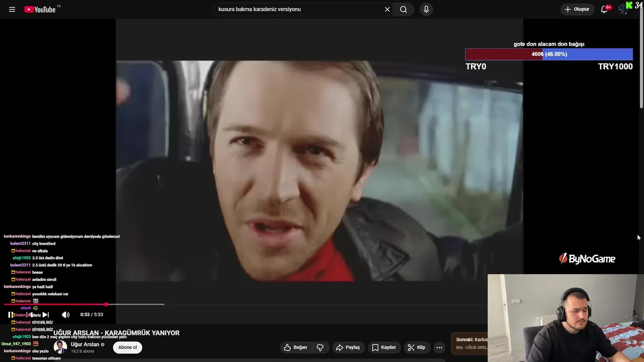
Task: Click chat message 'anladim simdi'
Action: click(44, 280)
